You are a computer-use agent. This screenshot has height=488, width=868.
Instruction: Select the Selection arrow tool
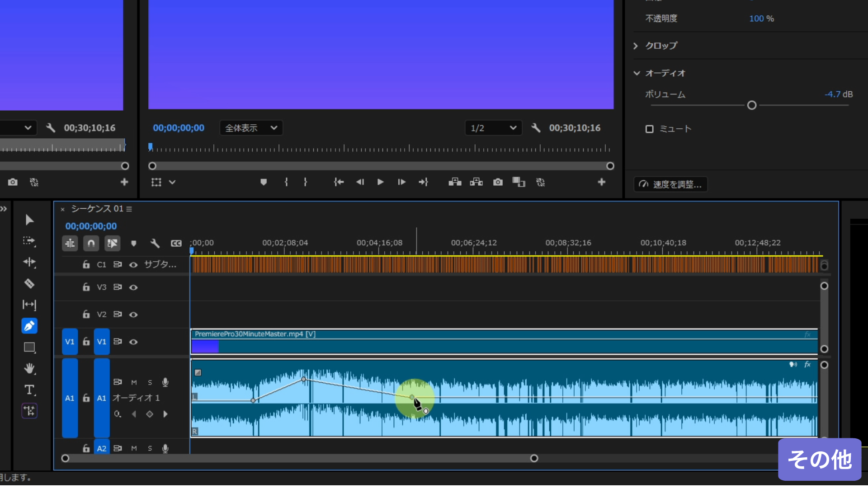[29, 220]
